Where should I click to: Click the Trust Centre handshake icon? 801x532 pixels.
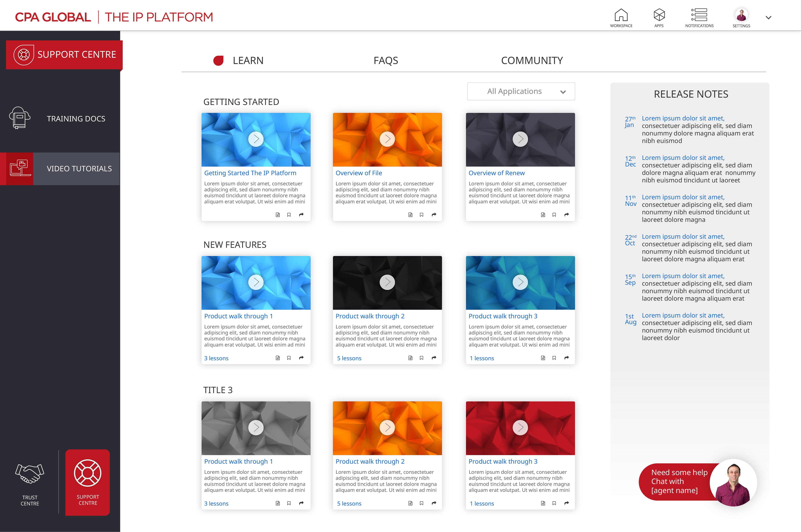[x=30, y=474]
